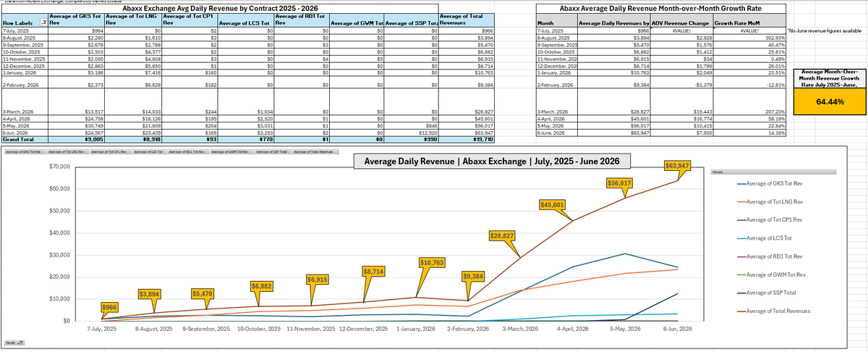This screenshot has width=868, height=352.
Task: Click the 'Average of GKS Tot Rev' chart field button
Action: pyautogui.click(x=24, y=152)
